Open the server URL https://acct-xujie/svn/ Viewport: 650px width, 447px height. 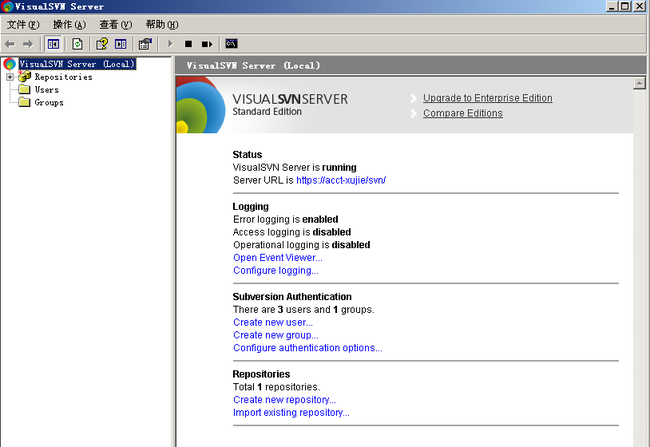[x=341, y=180]
